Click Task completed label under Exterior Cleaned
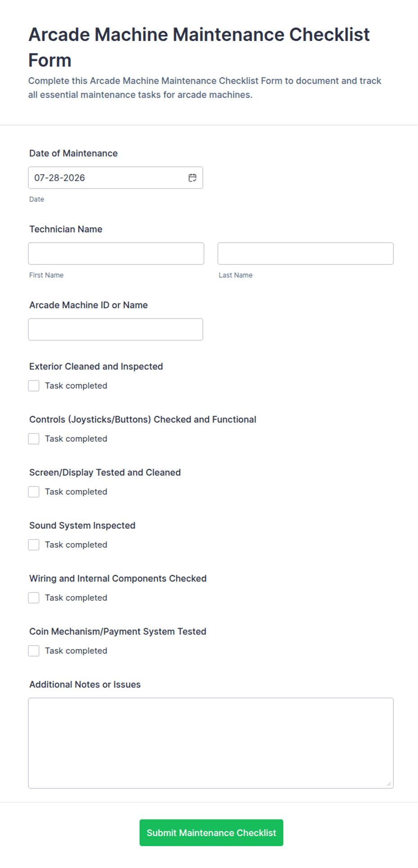 tap(76, 386)
